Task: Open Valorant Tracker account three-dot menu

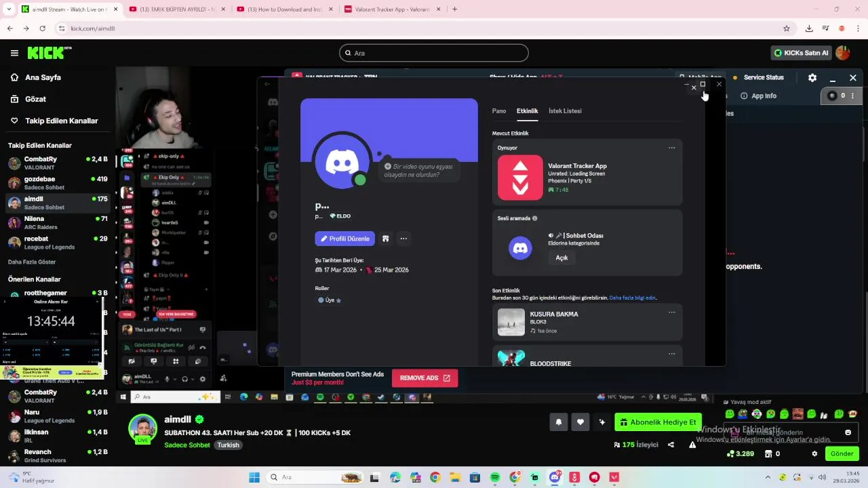Action: (x=852, y=96)
